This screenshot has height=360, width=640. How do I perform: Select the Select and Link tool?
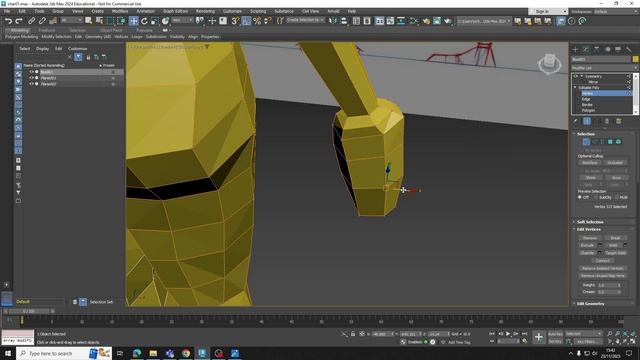click(31, 20)
